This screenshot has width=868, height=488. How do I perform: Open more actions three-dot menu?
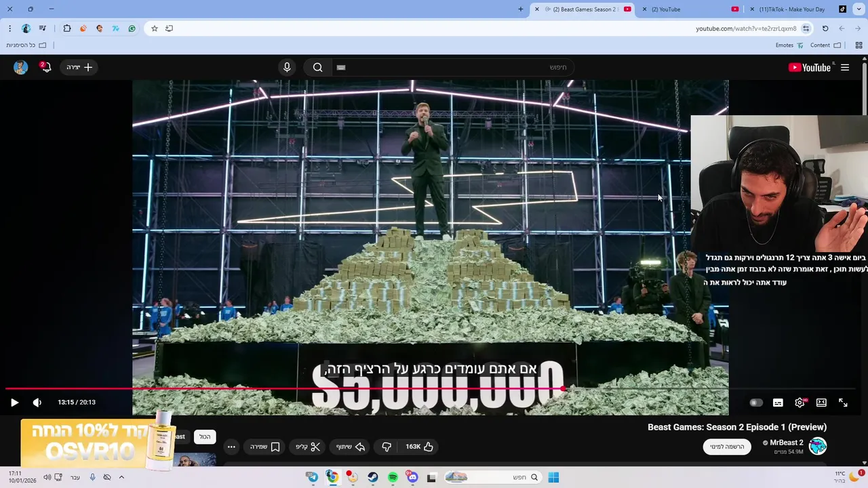click(231, 447)
